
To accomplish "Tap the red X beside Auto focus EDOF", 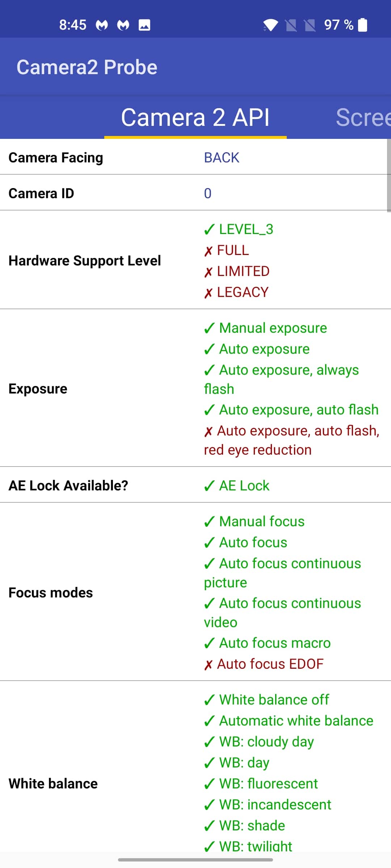I will click(x=208, y=664).
